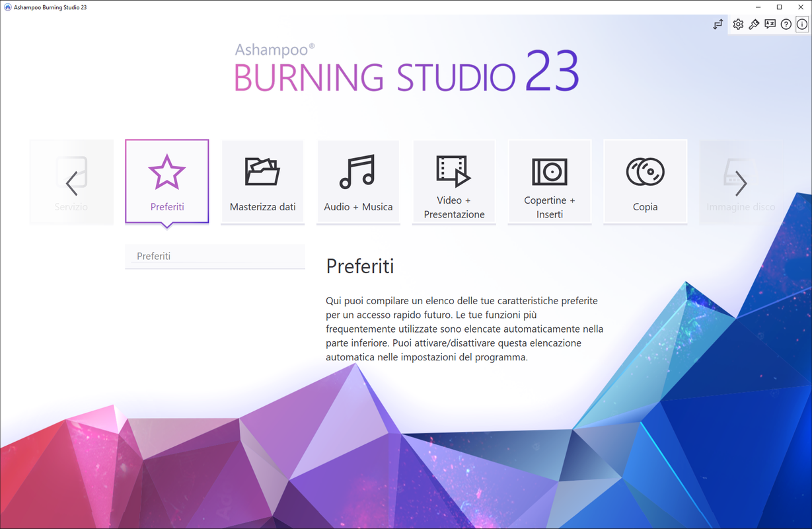The height and width of the screenshot is (529, 812).
Task: Maximize the Burning Studio window
Action: [779, 7]
